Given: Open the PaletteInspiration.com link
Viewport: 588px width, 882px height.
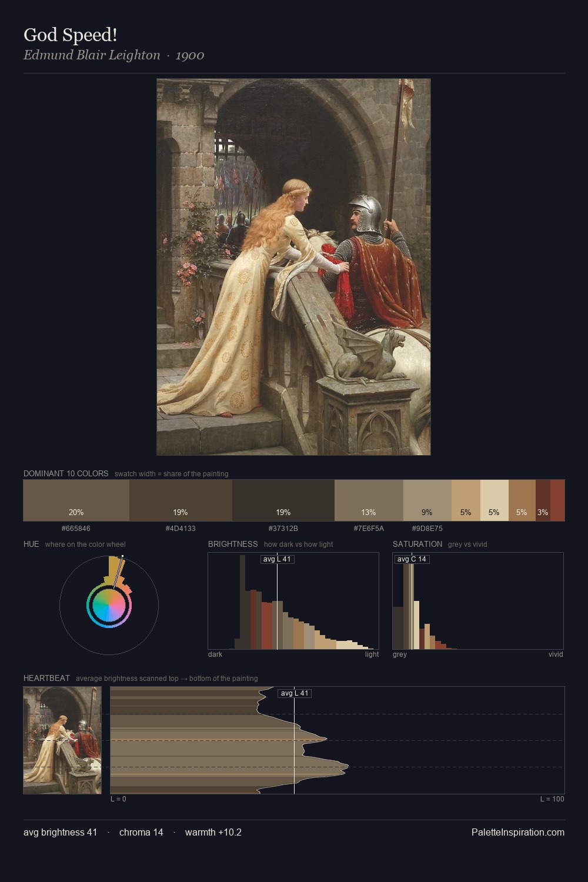Looking at the screenshot, I should 518,833.
